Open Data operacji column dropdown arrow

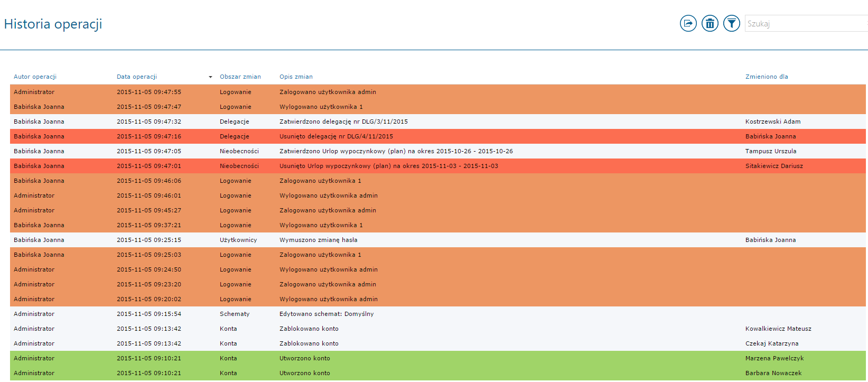210,77
